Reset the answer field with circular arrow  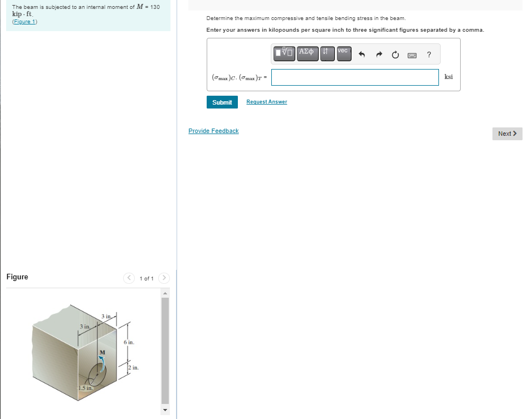coord(396,55)
